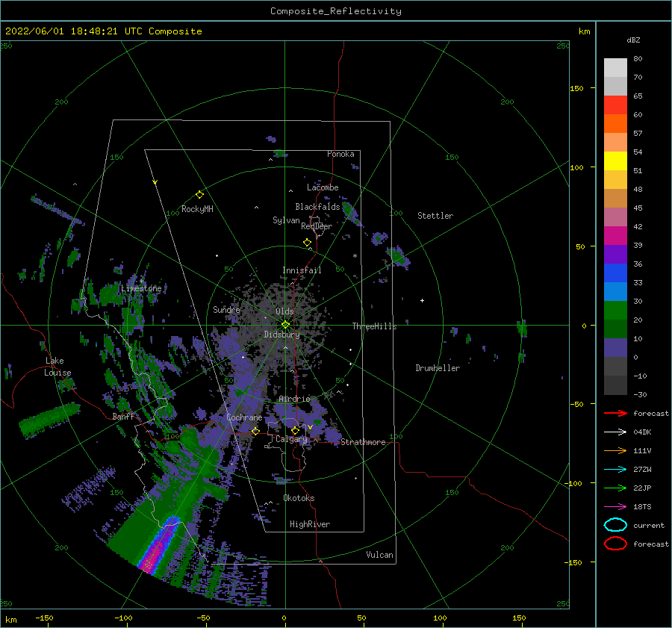Click the Airdrie label
Viewport: 672px width, 628px height.
point(294,399)
